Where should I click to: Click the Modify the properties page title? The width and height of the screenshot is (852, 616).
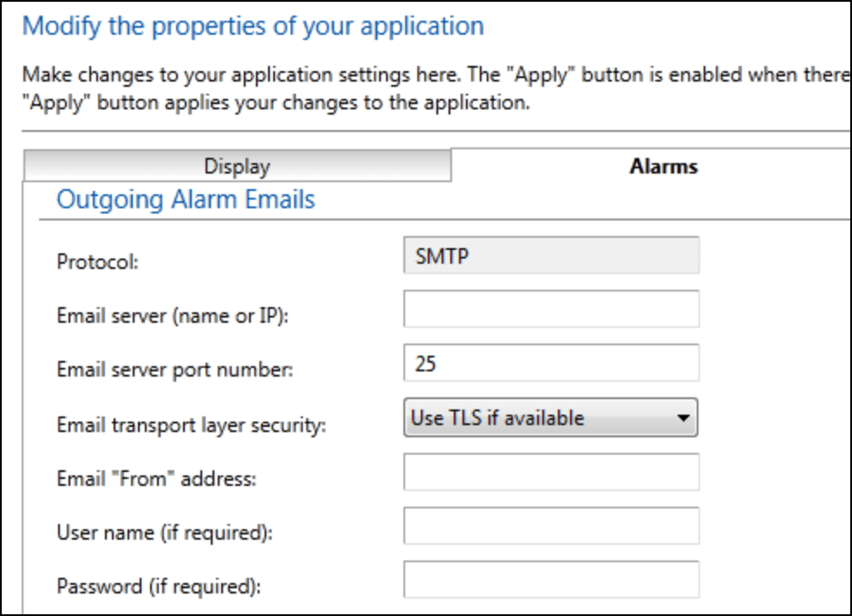pyautogui.click(x=252, y=25)
